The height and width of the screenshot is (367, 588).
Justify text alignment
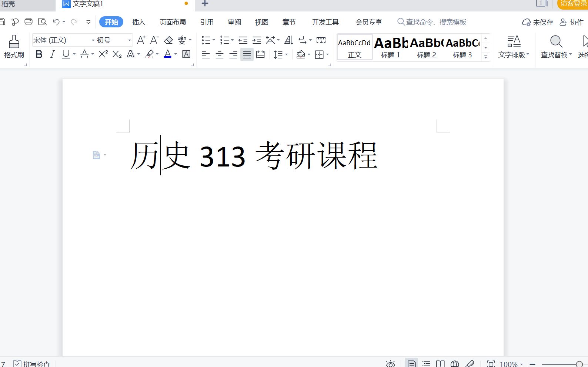pyautogui.click(x=247, y=55)
